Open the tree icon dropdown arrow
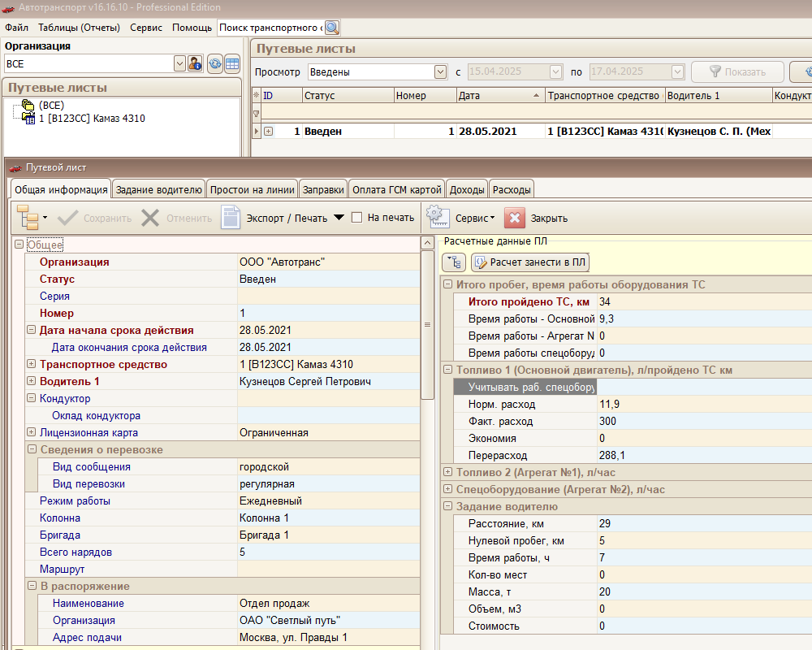Viewport: 812px width, 650px height. tap(45, 218)
